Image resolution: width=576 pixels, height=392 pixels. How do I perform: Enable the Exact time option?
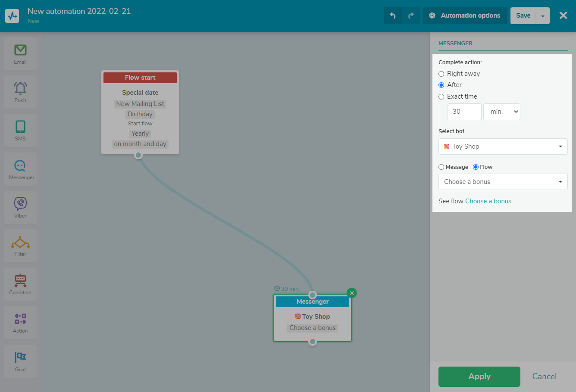point(441,96)
